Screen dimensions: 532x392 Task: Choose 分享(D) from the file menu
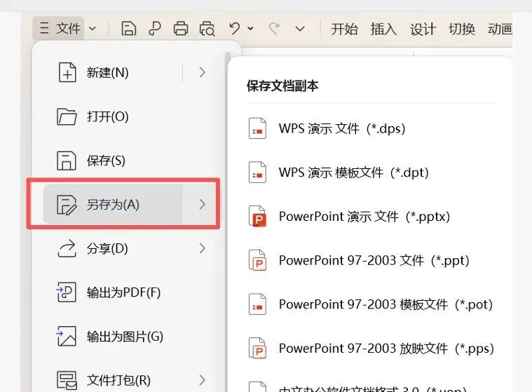pos(131,248)
